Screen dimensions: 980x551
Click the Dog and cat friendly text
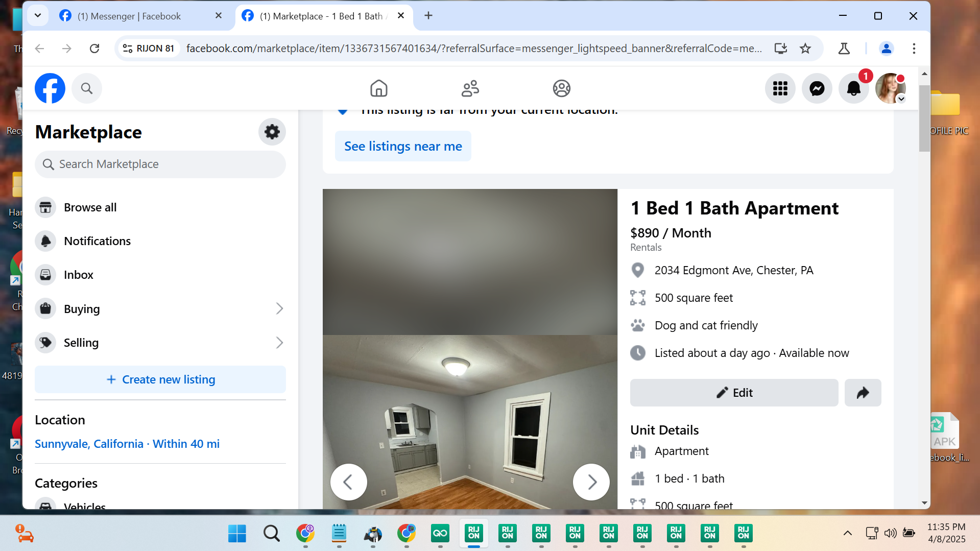pyautogui.click(x=706, y=325)
